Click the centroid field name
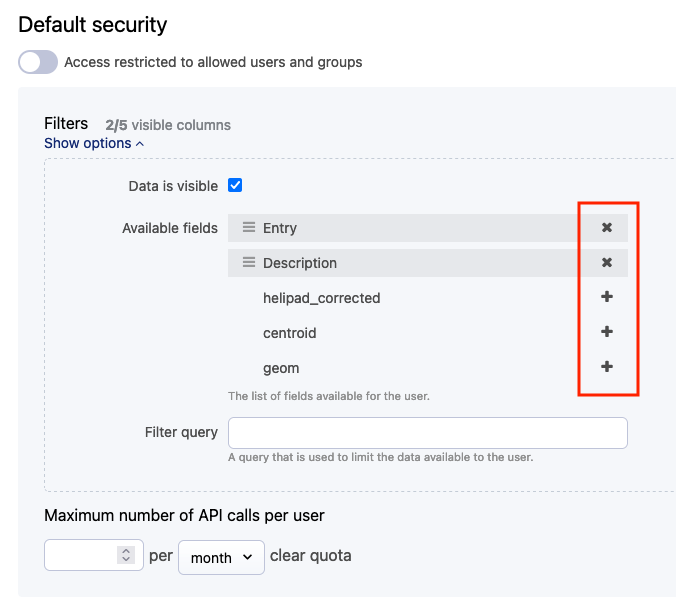 click(x=290, y=333)
